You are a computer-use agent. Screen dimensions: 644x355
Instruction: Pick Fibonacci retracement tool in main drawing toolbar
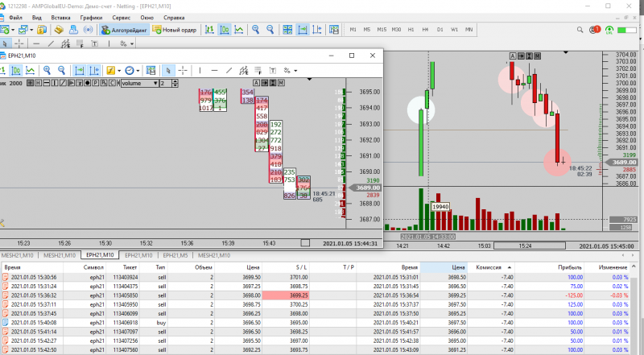coord(80,43)
